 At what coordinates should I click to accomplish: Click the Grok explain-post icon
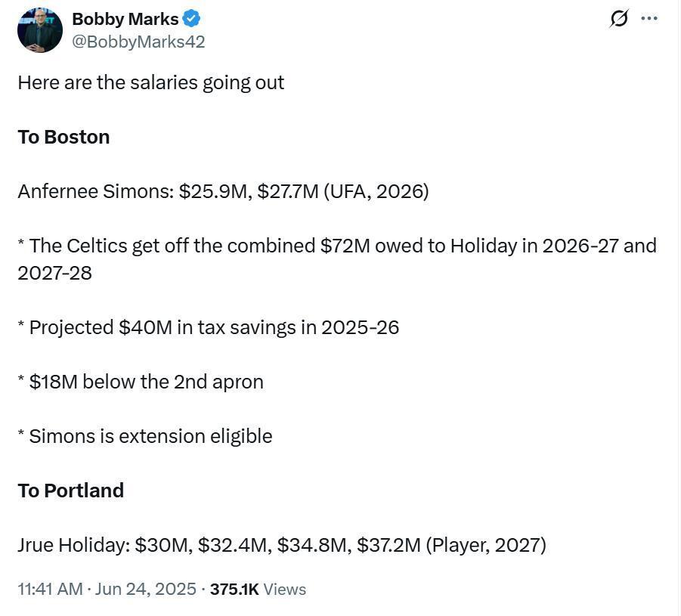(618, 19)
